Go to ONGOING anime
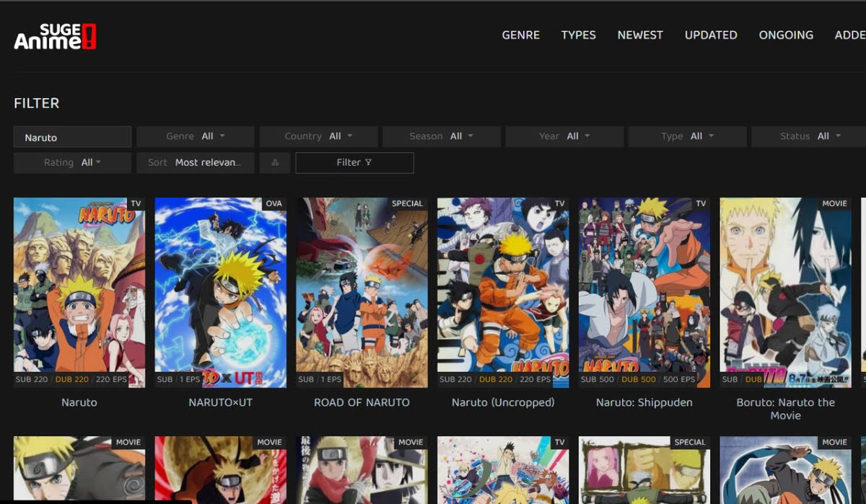 click(786, 35)
